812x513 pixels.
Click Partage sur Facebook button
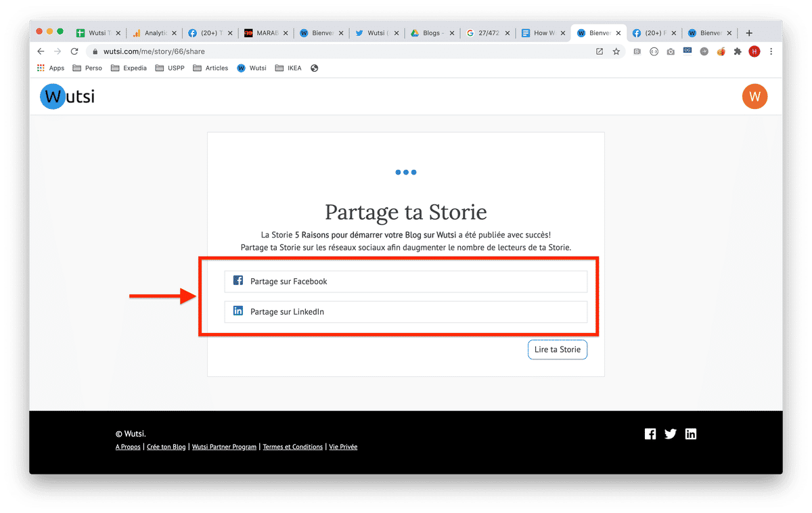point(406,282)
